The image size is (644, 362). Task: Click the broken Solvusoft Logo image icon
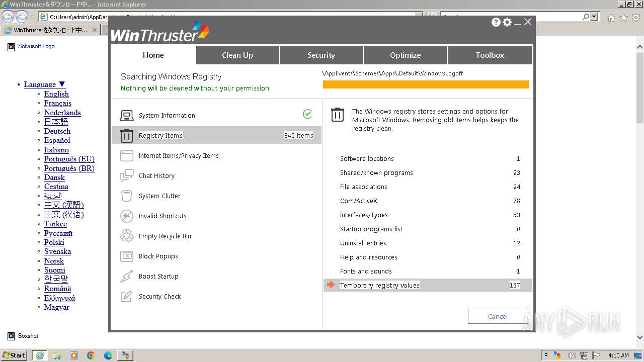coord(11,47)
